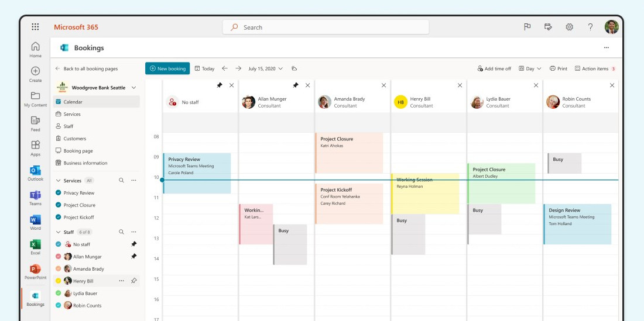Open the Design Review appointment with Tom Holland
This screenshot has width=644, height=321.
tap(577, 225)
